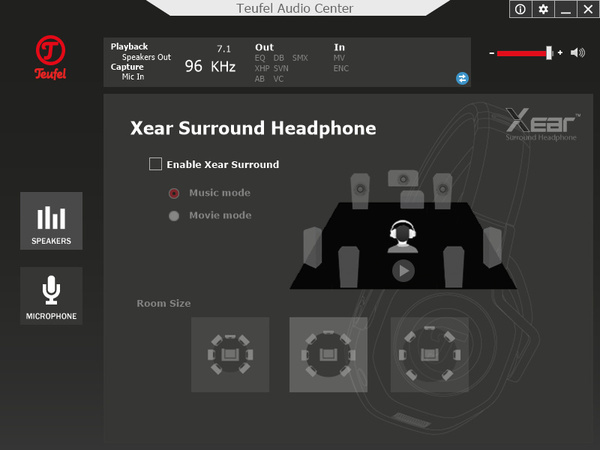Open settings with the gear icon

(x=543, y=9)
